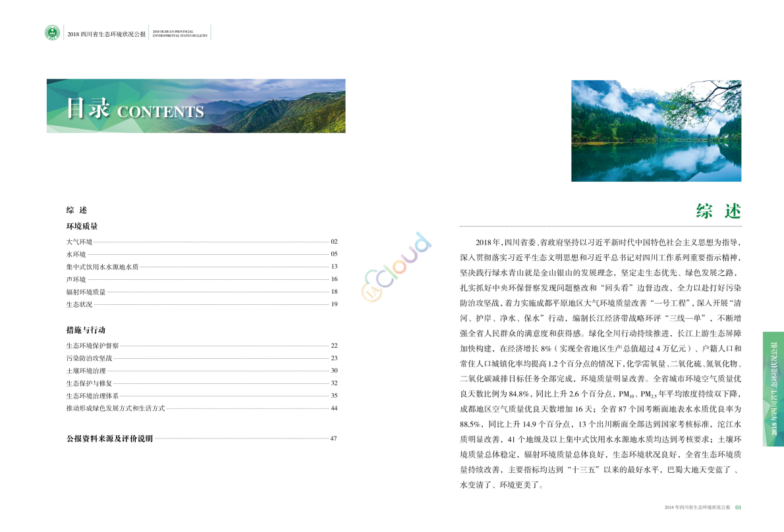Click page number 16 beside 声环境

(334, 279)
